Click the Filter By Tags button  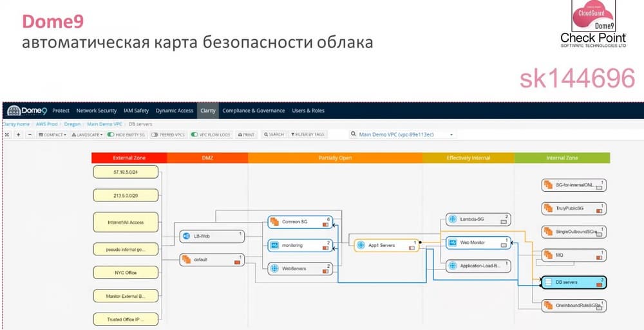(308, 134)
